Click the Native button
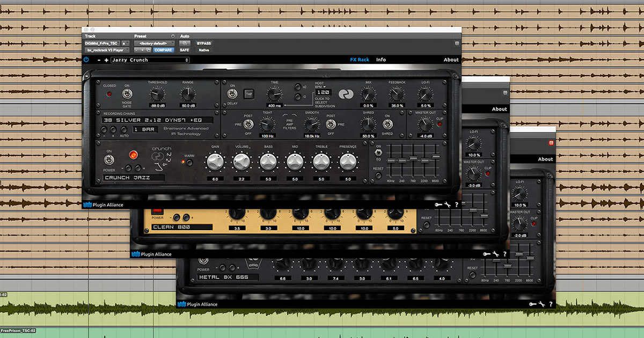Image resolution: width=644 pixels, height=338 pixels. coord(204,50)
